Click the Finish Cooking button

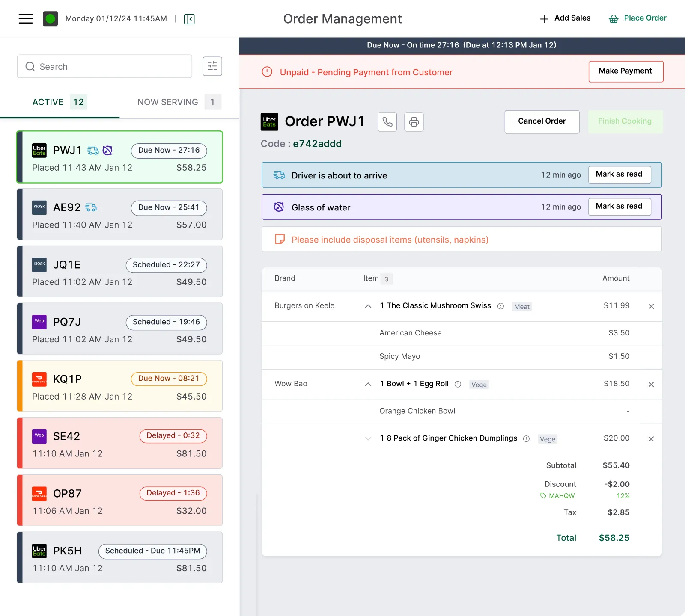coord(625,122)
